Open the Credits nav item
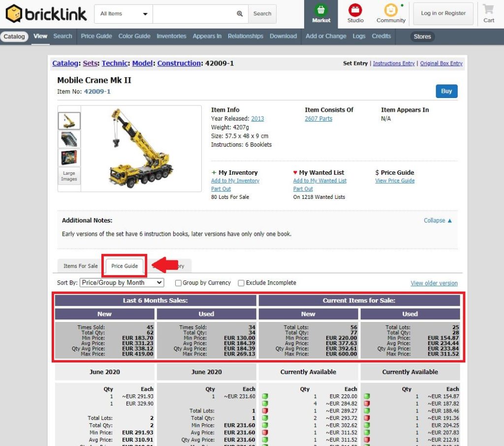The image size is (504, 446). [x=381, y=36]
